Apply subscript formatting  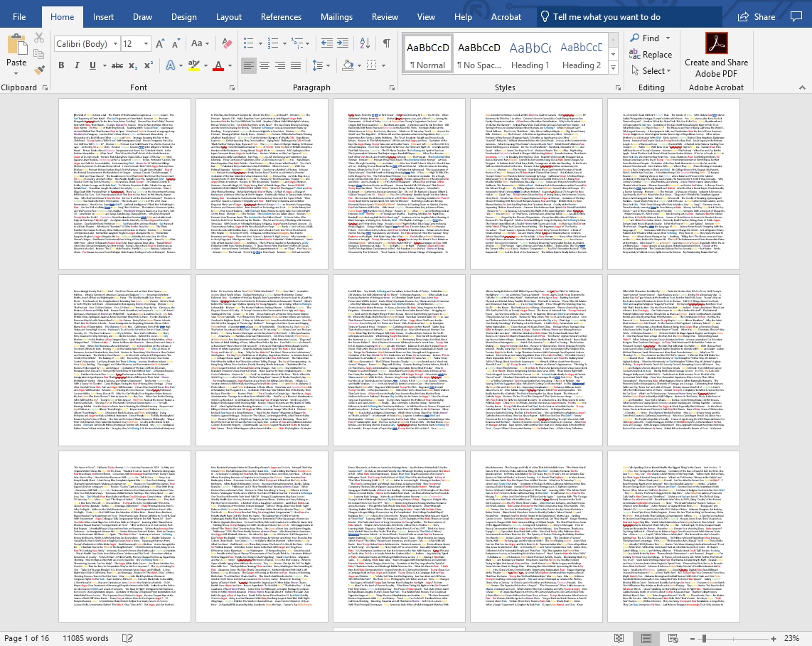coord(133,65)
